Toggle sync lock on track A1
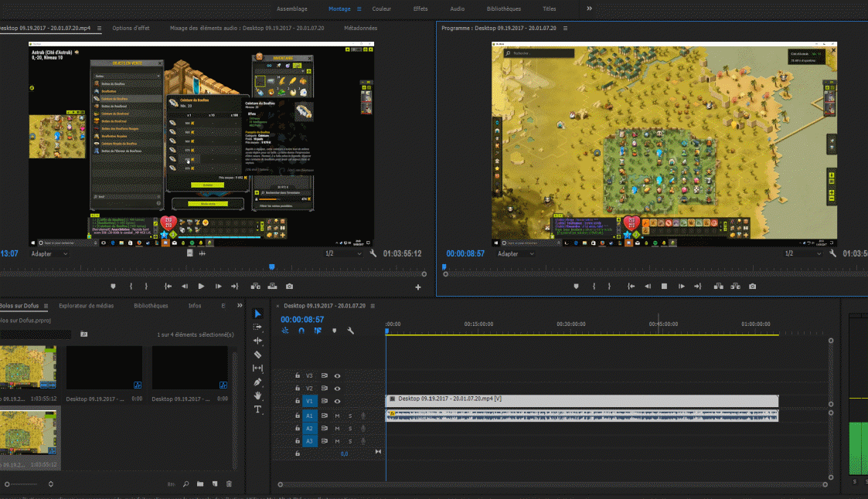Viewport: 868px width, 499px height. (x=325, y=416)
